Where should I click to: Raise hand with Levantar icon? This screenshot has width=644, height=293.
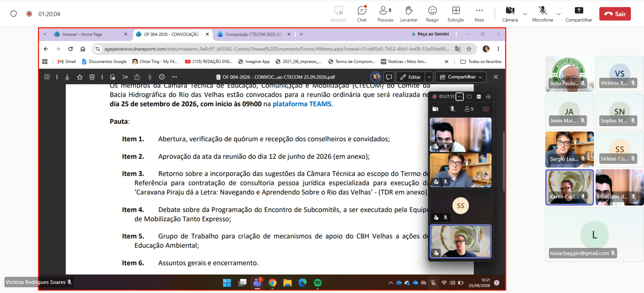(409, 14)
